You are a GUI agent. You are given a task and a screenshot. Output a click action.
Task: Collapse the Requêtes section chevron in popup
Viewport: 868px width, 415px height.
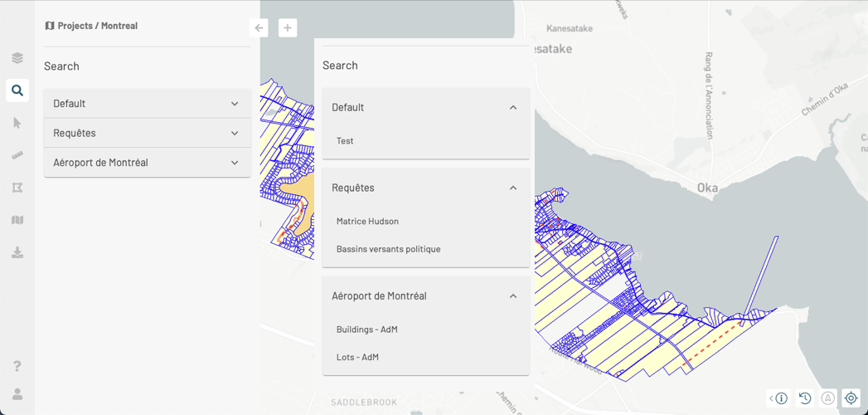[513, 188]
